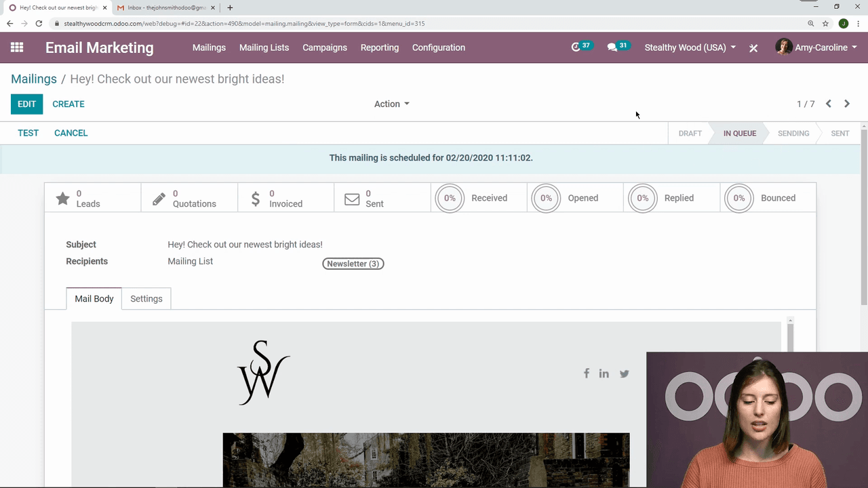
Task: Open the apps grid menu icon
Action: tap(17, 47)
